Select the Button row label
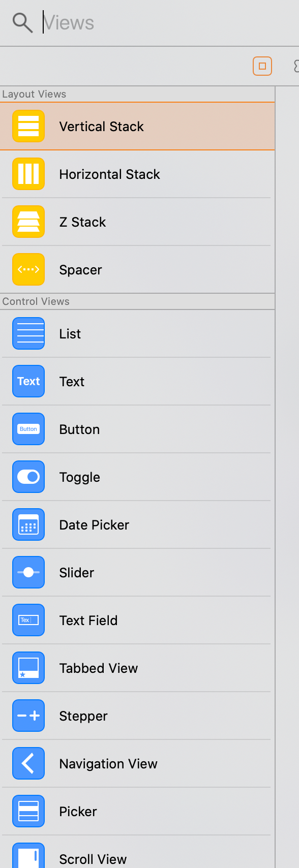Viewport: 299px width, 868px height. point(79,429)
